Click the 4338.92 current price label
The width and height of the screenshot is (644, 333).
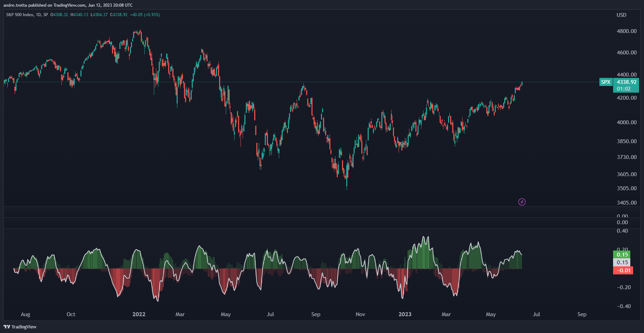click(x=626, y=82)
